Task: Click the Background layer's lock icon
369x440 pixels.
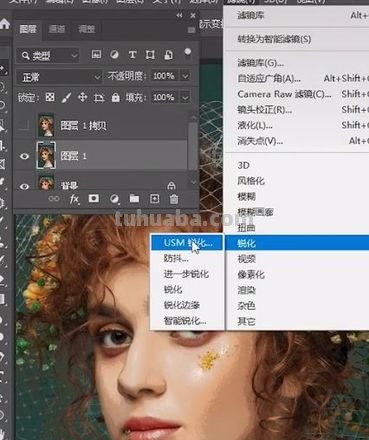Action: (x=171, y=186)
